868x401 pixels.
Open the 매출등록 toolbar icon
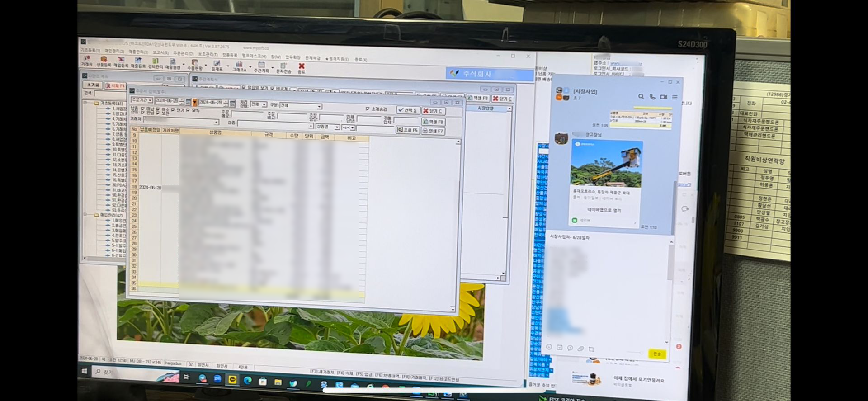(x=138, y=63)
